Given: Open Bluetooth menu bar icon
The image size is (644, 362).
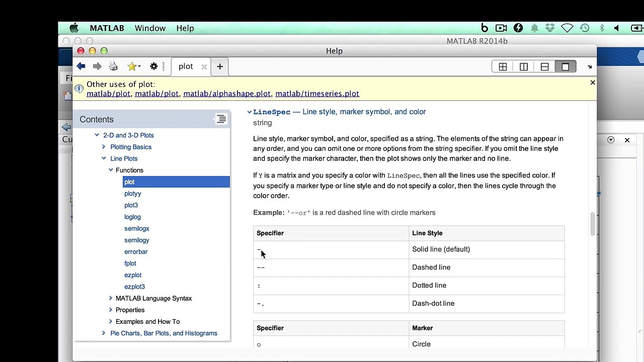Looking at the screenshot, I should (x=601, y=28).
